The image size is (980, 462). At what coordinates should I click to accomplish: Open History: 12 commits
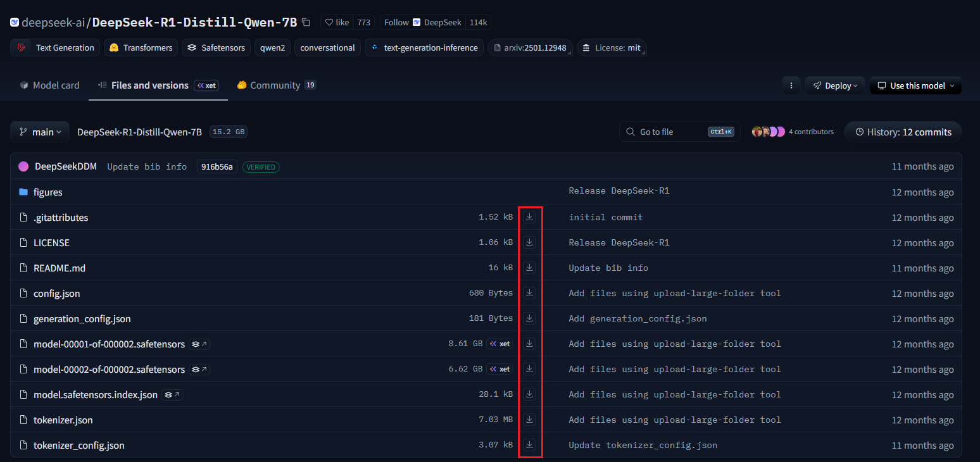(903, 132)
